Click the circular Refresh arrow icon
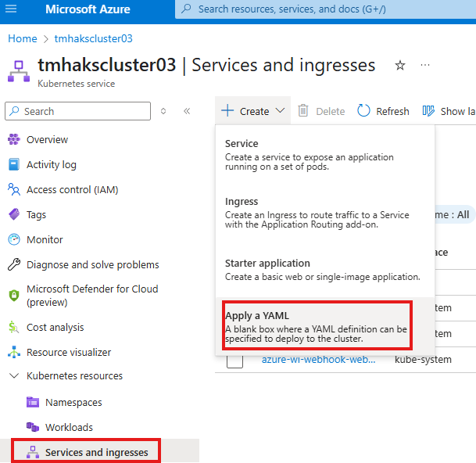Viewport: 476px width, 463px height. pos(363,110)
